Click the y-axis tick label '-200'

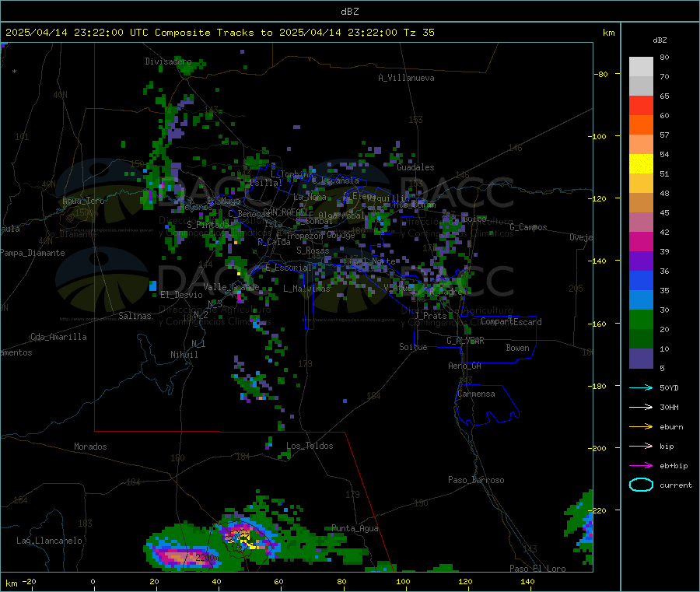tap(597, 448)
